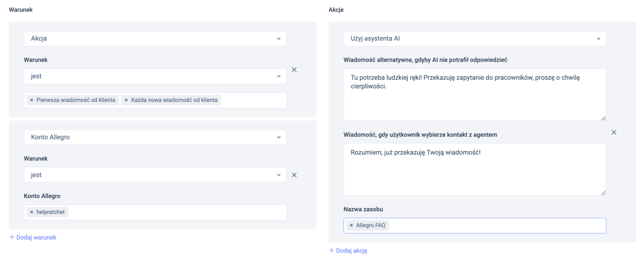Click resize handle of the agent contact textarea
The width and height of the screenshot is (644, 260).
[x=603, y=193]
